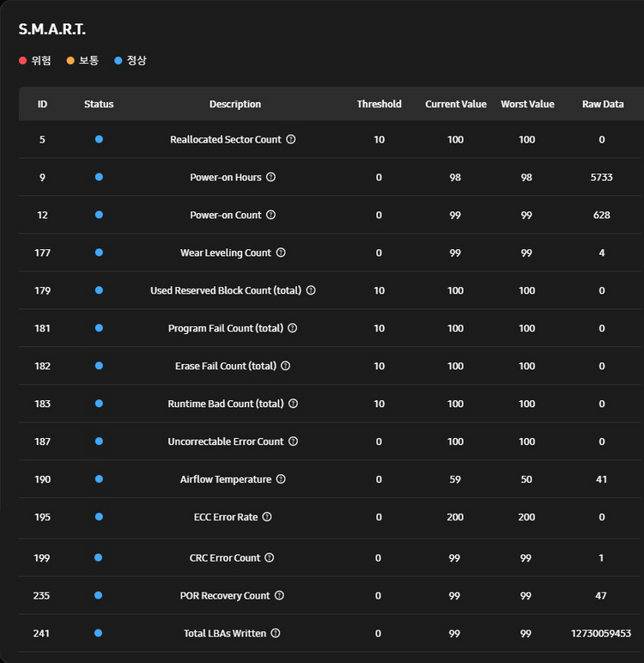Open info icon for Total LBAs Written
The height and width of the screenshot is (663, 644).
coord(276,633)
